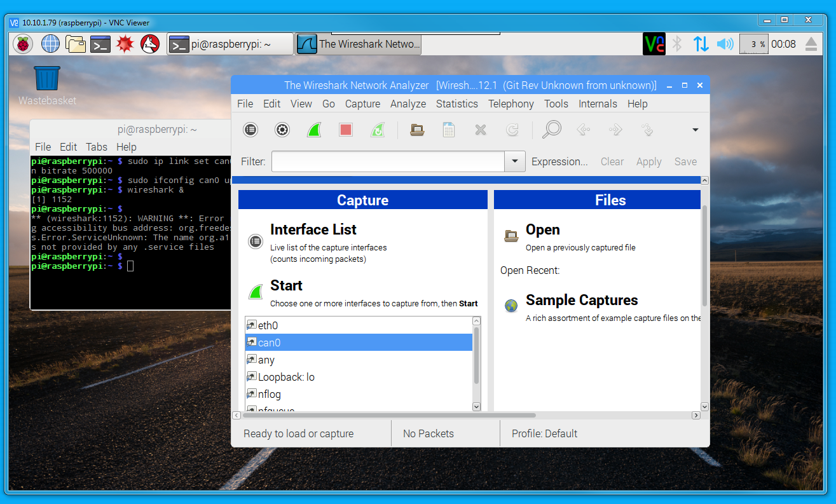Click the Interface List link

pos(313,229)
